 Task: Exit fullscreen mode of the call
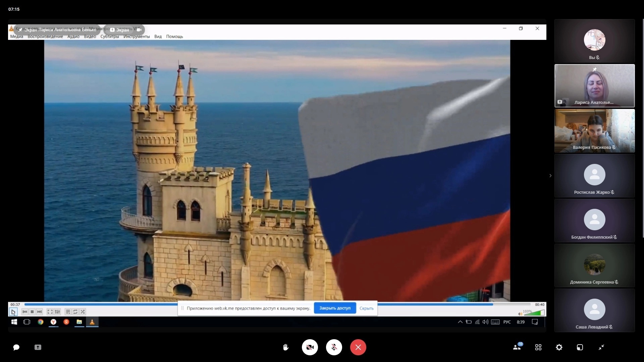601,347
